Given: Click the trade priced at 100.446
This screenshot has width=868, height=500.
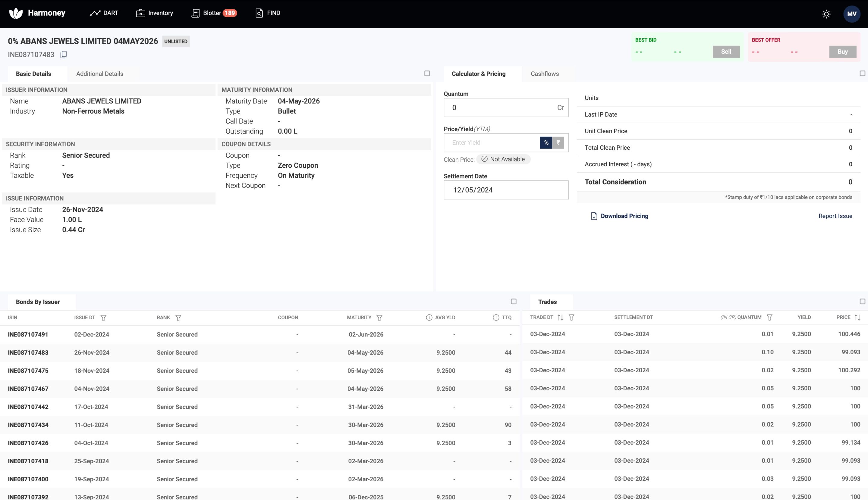Looking at the screenshot, I should click(695, 334).
